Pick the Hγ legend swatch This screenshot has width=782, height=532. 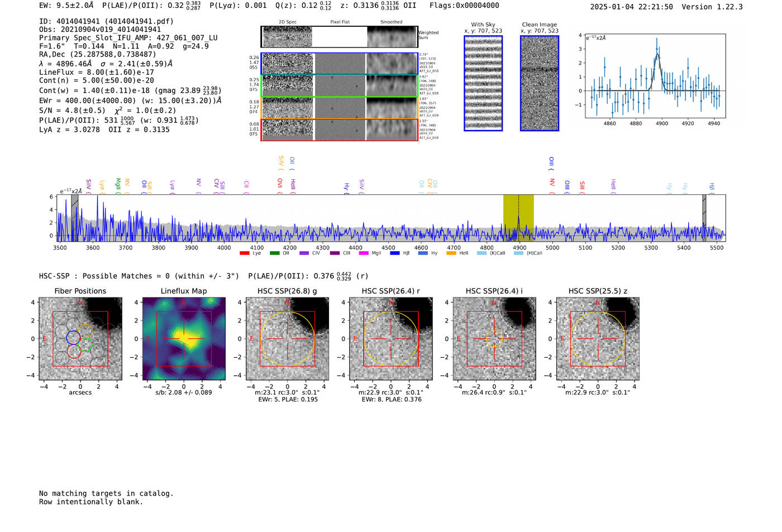423,253
